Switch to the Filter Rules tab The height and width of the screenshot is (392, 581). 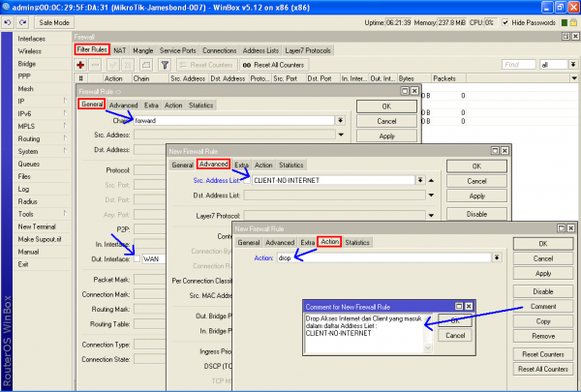pos(92,49)
